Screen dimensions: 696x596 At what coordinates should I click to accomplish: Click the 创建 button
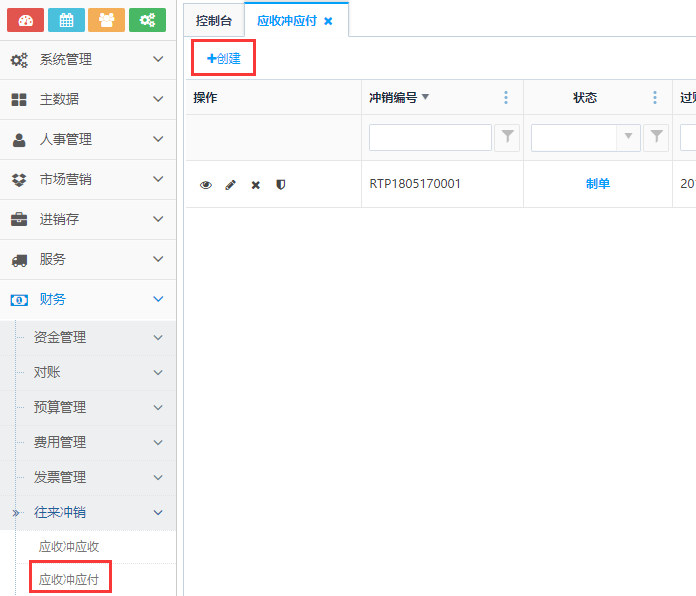click(x=224, y=58)
